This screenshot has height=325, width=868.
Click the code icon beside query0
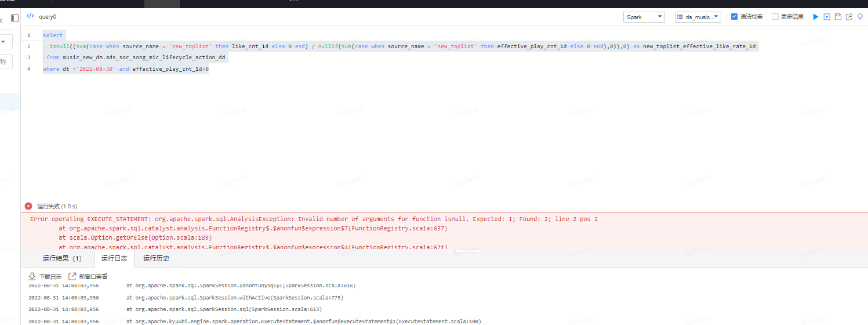pos(30,16)
